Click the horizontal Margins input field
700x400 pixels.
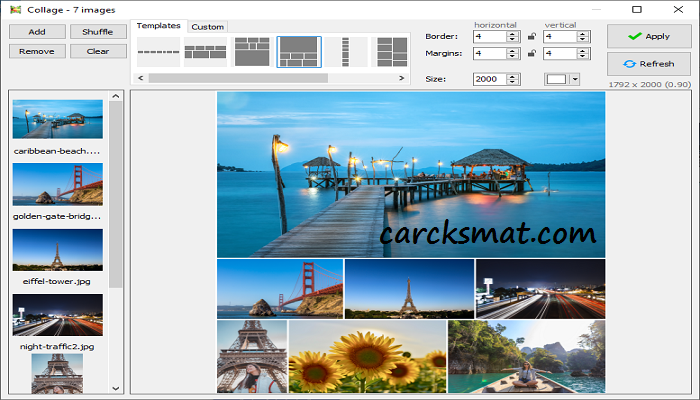coord(490,54)
